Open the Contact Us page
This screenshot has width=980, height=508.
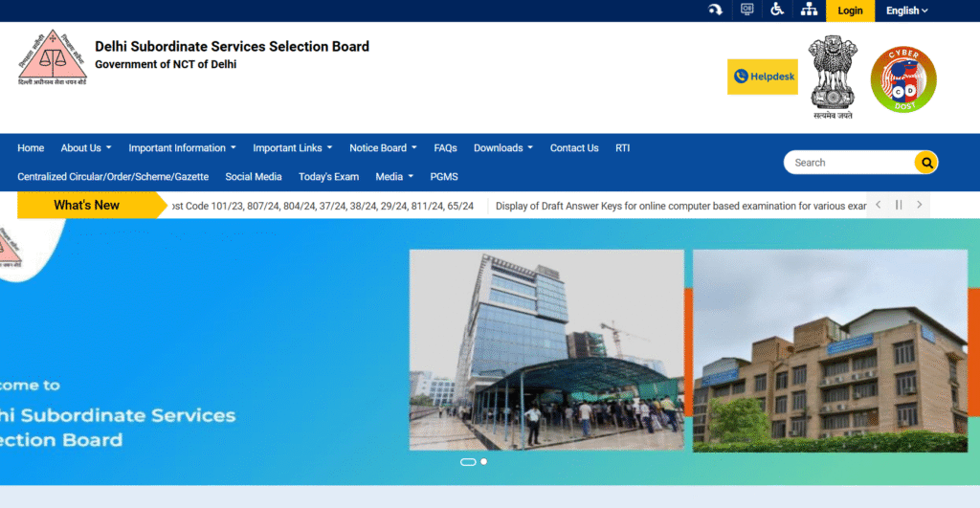pos(574,148)
